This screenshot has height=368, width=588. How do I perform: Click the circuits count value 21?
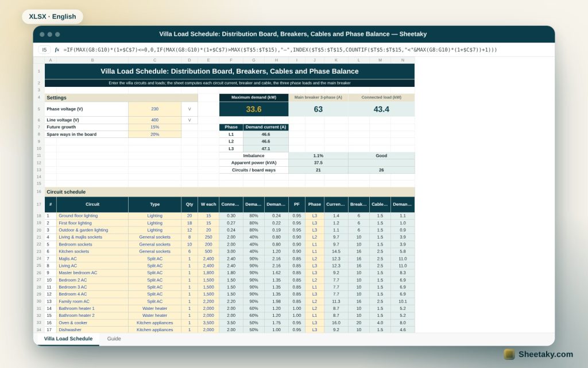click(x=318, y=170)
